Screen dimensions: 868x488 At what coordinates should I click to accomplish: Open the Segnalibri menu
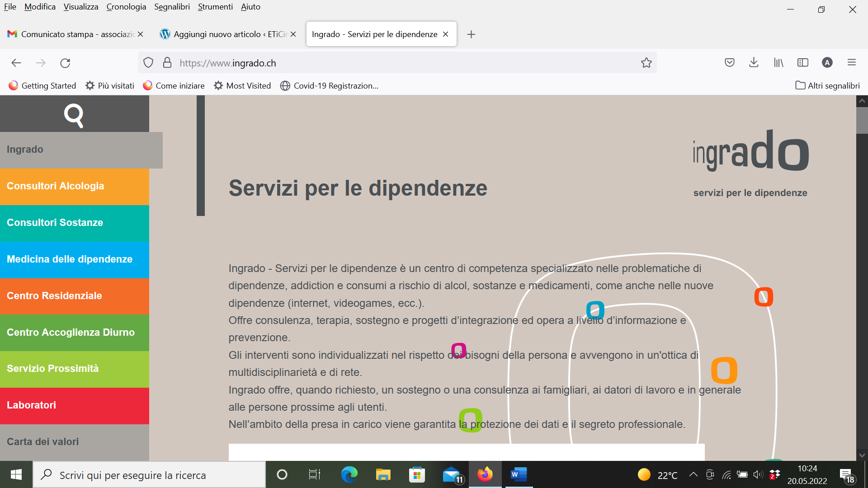pos(172,7)
